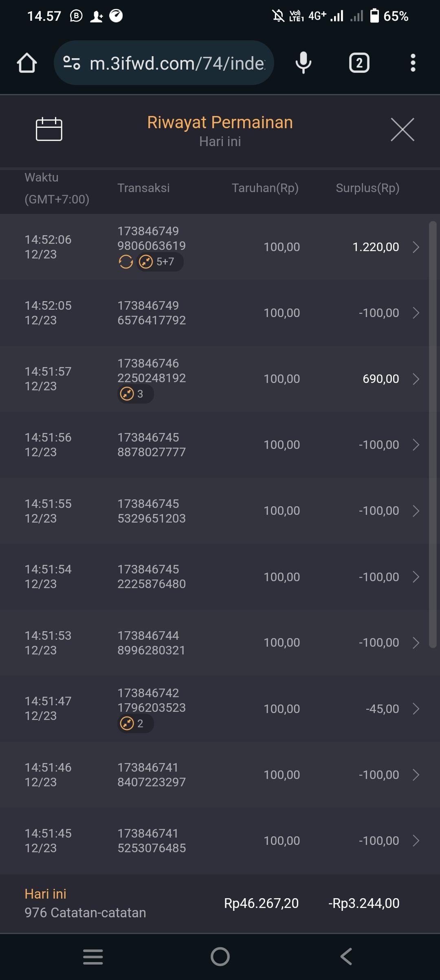440x980 pixels.
Task: Tap the microphone voice search icon
Action: point(303,63)
